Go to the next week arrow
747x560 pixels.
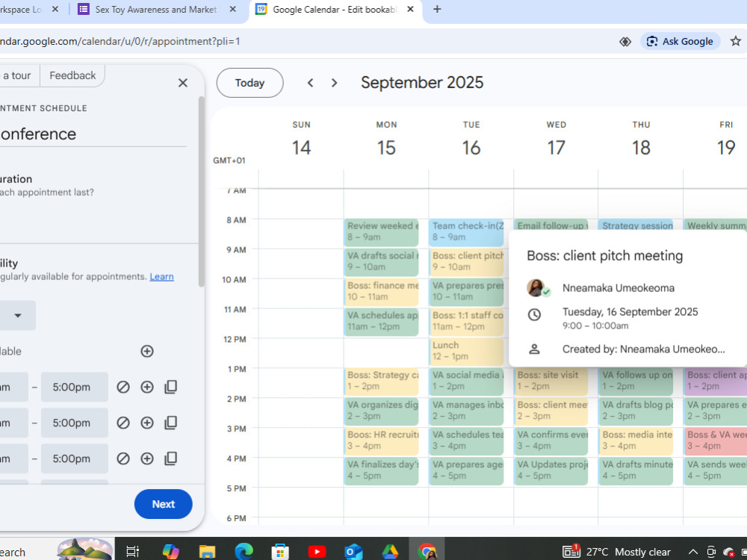[334, 83]
